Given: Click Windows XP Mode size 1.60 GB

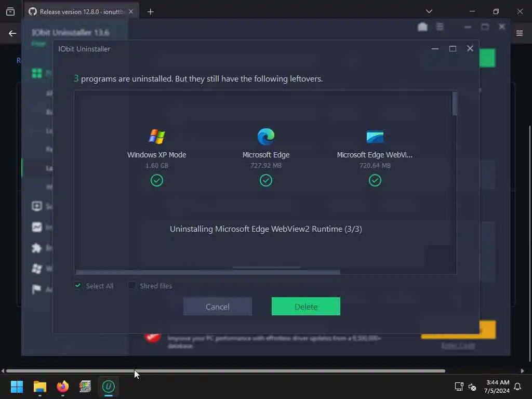Looking at the screenshot, I should pos(157,166).
